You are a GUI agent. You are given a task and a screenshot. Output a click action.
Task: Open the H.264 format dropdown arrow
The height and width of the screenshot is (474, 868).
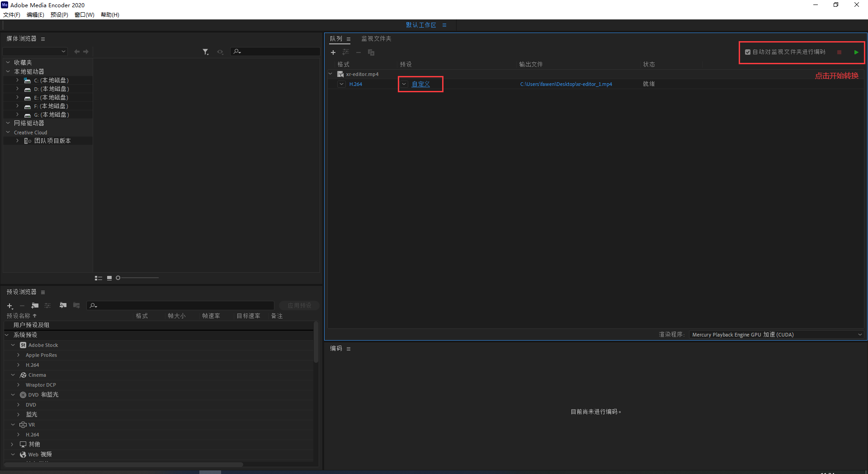(x=342, y=84)
